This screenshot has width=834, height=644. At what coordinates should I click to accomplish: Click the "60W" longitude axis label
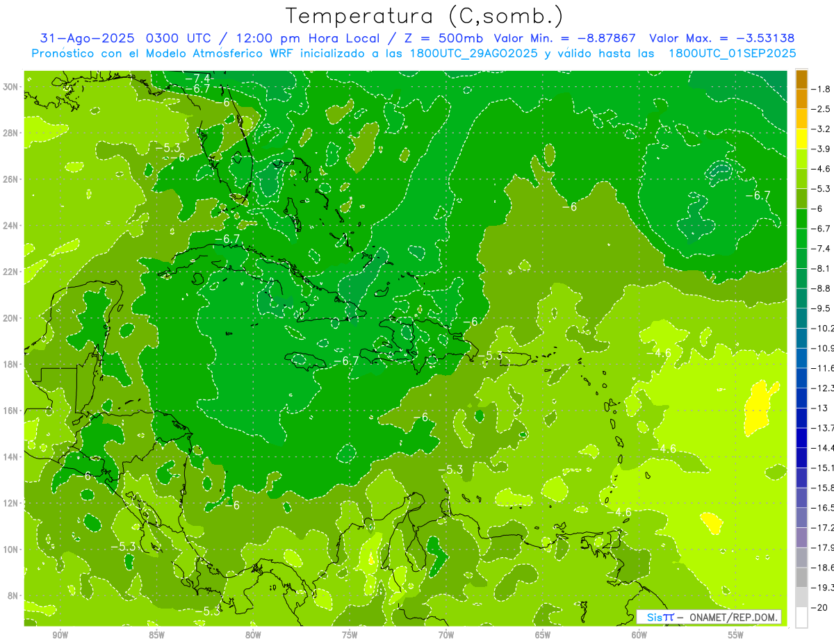pos(639,635)
